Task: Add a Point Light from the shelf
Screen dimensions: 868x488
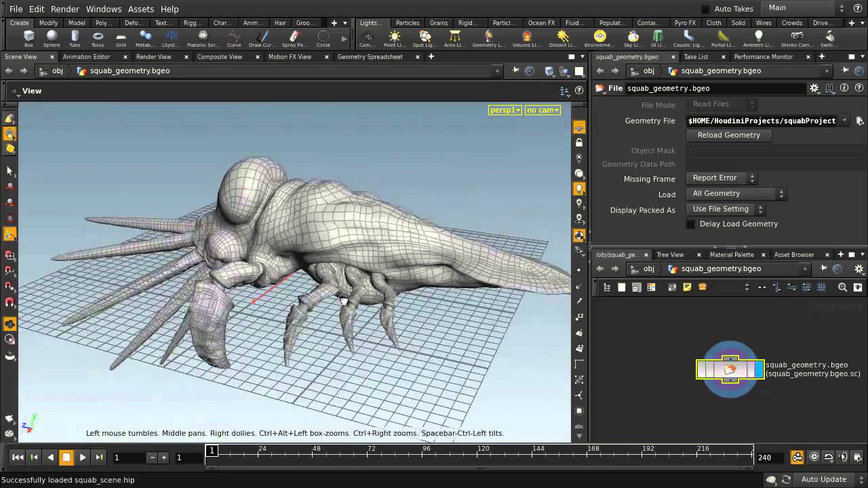Action: 395,39
